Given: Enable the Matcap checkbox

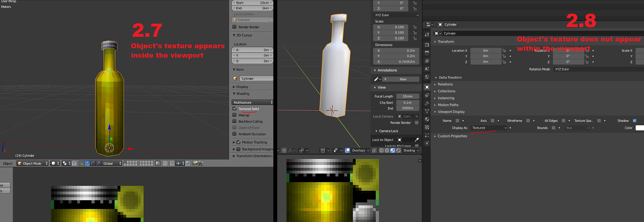Looking at the screenshot, I should [235, 115].
